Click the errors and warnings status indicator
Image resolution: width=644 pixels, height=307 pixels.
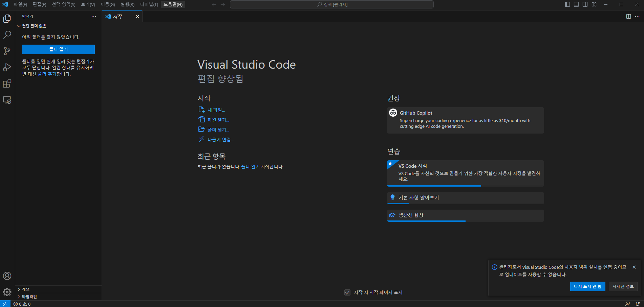22,304
